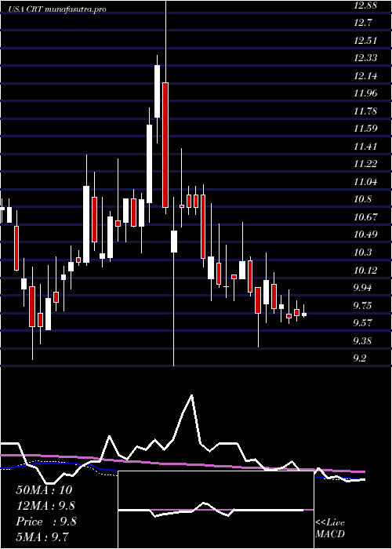The image size is (392, 549).
Task: Click the 11.59 price axis label
Action: tap(365, 129)
